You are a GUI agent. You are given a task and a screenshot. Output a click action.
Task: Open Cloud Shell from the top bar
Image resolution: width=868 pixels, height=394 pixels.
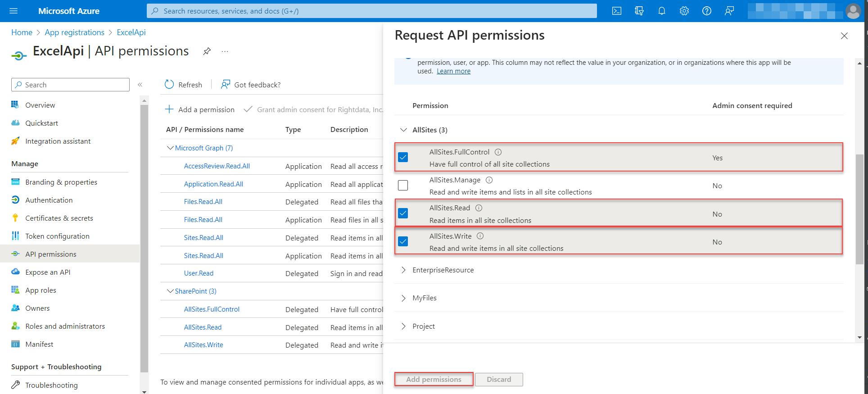coord(617,11)
